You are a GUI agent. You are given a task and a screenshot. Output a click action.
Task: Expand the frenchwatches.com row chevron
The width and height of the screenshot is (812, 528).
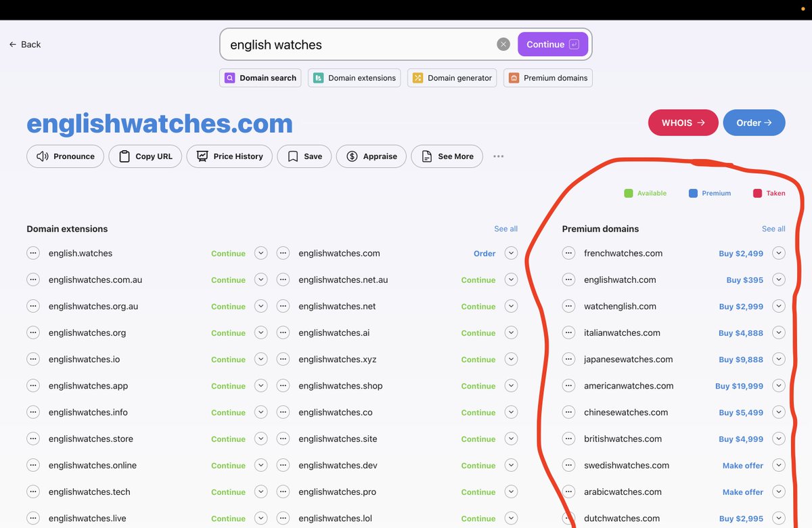[x=779, y=253]
